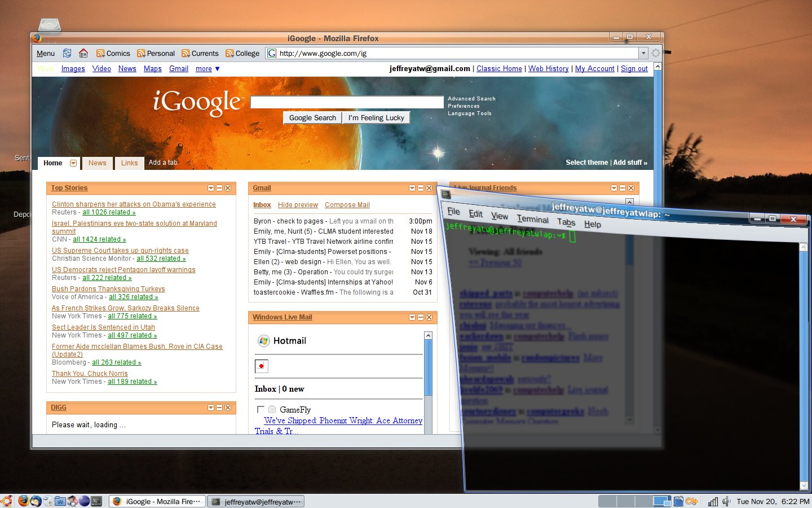Click the network signal tray icon
Image resolution: width=812 pixels, height=508 pixels.
click(x=713, y=501)
